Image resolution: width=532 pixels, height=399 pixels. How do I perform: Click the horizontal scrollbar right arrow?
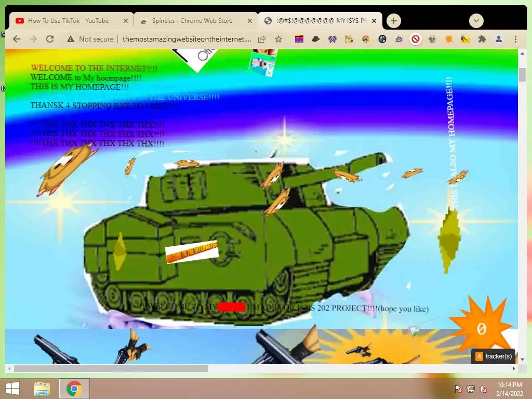click(514, 368)
